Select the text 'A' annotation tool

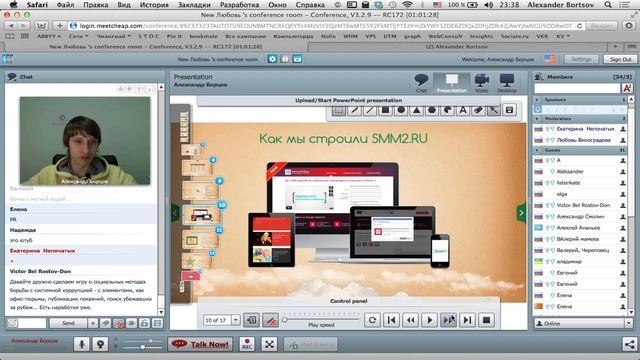(x=463, y=110)
